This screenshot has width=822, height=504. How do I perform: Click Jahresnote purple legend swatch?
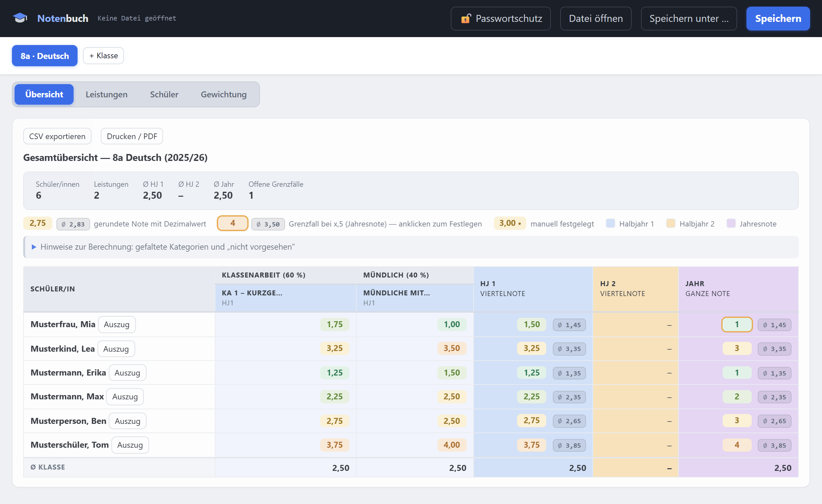[731, 223]
